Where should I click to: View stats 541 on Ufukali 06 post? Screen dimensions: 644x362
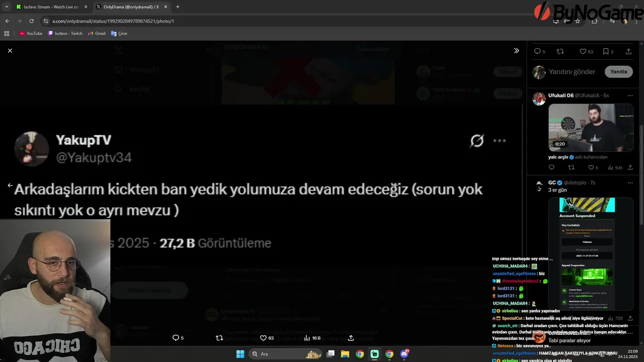615,167
